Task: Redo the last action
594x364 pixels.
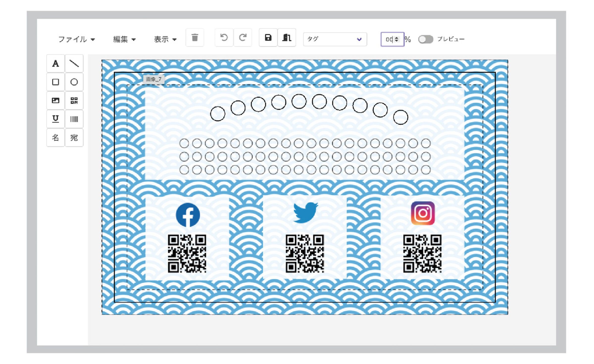Action: [243, 38]
